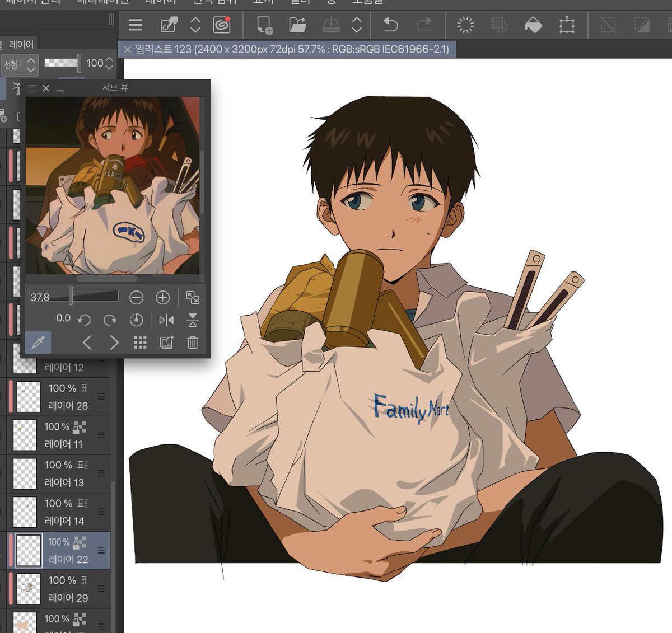Open the blending mode dropdown in the Layer panel
This screenshot has width=672, height=633.
pyautogui.click(x=20, y=65)
